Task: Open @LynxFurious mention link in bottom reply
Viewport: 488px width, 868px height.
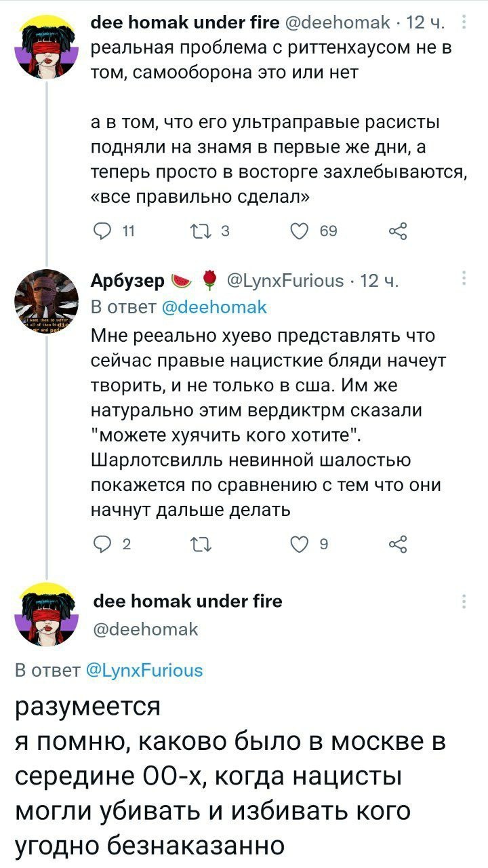Action: click(x=144, y=671)
